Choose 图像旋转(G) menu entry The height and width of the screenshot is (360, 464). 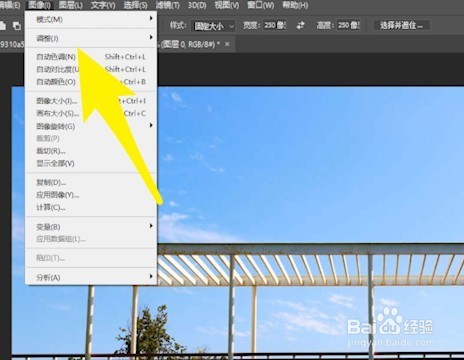click(x=91, y=126)
